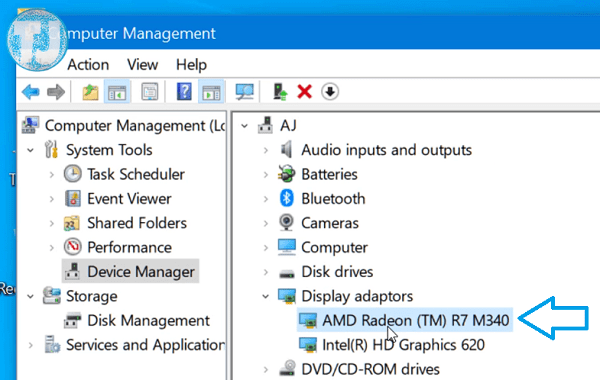The image size is (600, 380).
Task: Select Audio inputs and outputs label
Action: (x=386, y=150)
